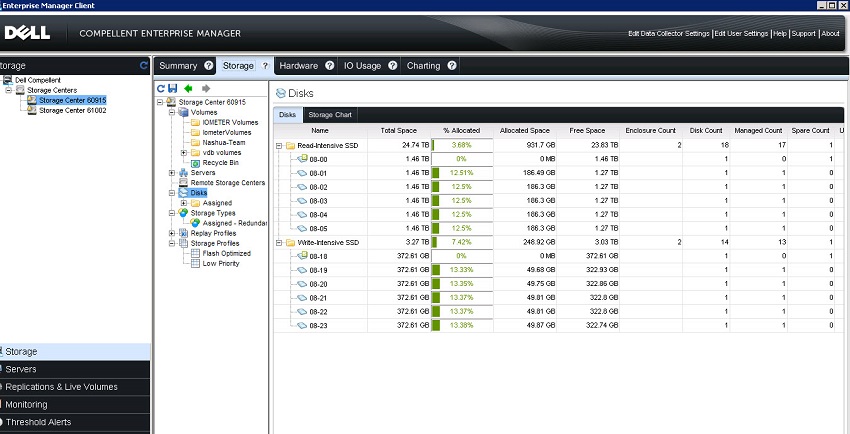Click the Low Priority profile icon
The image size is (850, 434).
[195, 263]
